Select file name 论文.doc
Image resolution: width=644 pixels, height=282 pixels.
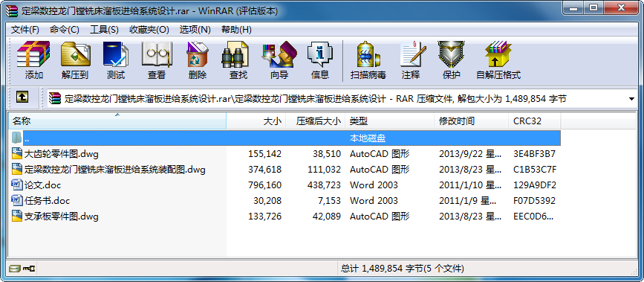coord(42,185)
